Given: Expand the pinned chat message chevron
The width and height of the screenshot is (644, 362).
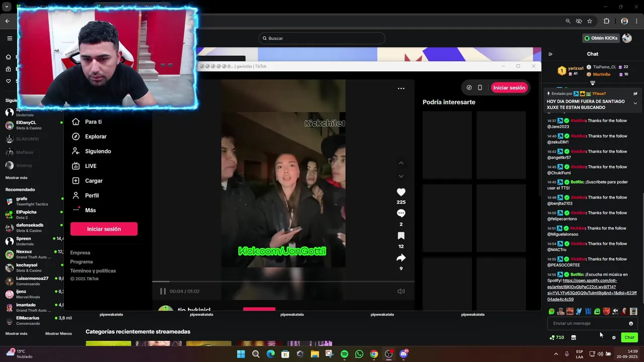Looking at the screenshot, I should coord(635,104).
